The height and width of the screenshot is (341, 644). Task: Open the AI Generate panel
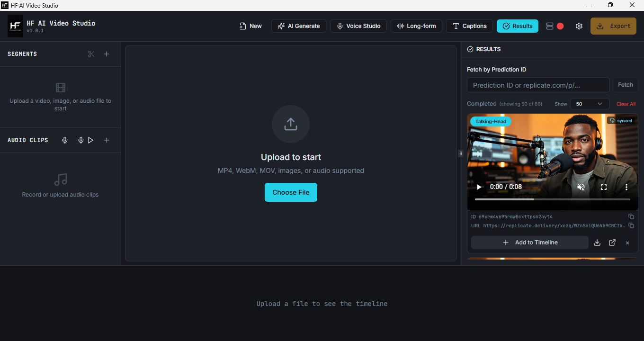tap(299, 26)
